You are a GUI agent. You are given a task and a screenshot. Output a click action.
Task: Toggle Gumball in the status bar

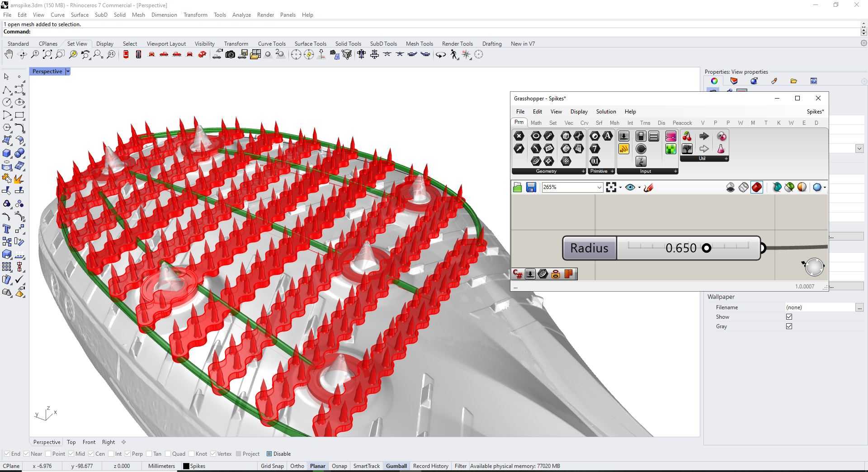[x=396, y=466]
